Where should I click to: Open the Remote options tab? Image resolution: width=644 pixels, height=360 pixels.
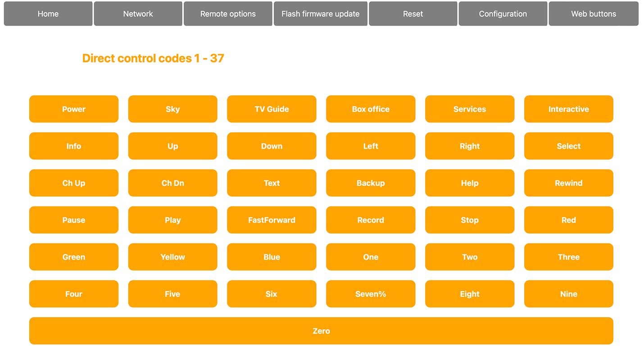(x=228, y=13)
